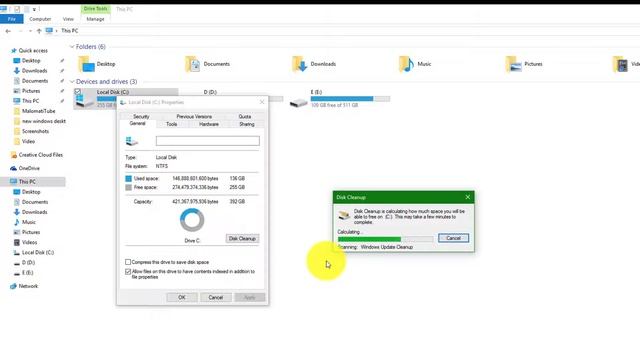Click the Recent locations dropdown arrow
The width and height of the screenshot is (640, 360).
pyautogui.click(x=30, y=31)
